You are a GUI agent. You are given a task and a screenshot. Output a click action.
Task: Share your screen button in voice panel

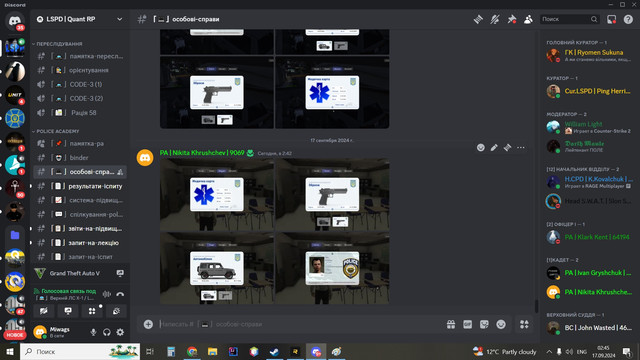pyautogui.click(x=68, y=311)
